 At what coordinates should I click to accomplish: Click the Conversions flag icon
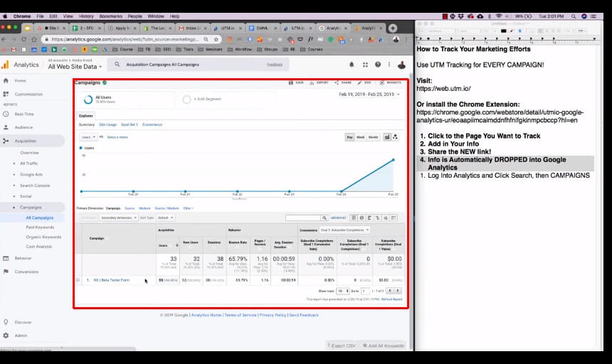[x=6, y=272]
